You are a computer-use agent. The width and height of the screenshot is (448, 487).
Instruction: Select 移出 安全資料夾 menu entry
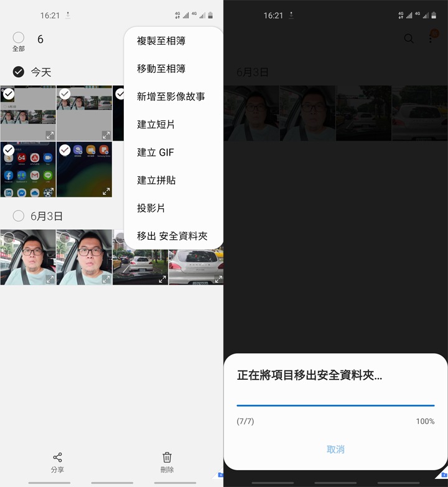(174, 236)
